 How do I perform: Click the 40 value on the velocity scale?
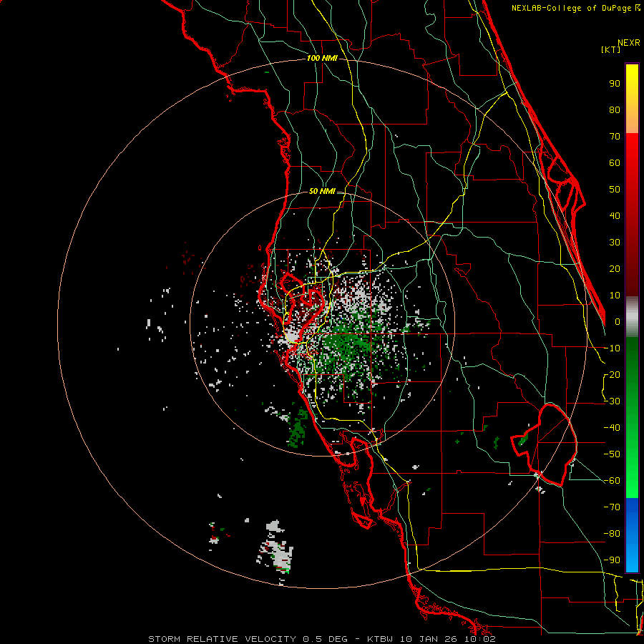click(x=615, y=216)
